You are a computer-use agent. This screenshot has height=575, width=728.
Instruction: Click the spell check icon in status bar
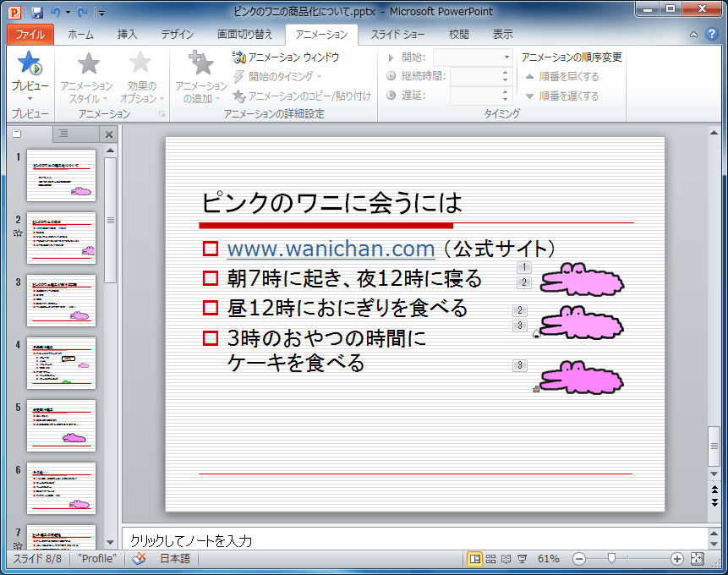pyautogui.click(x=139, y=559)
